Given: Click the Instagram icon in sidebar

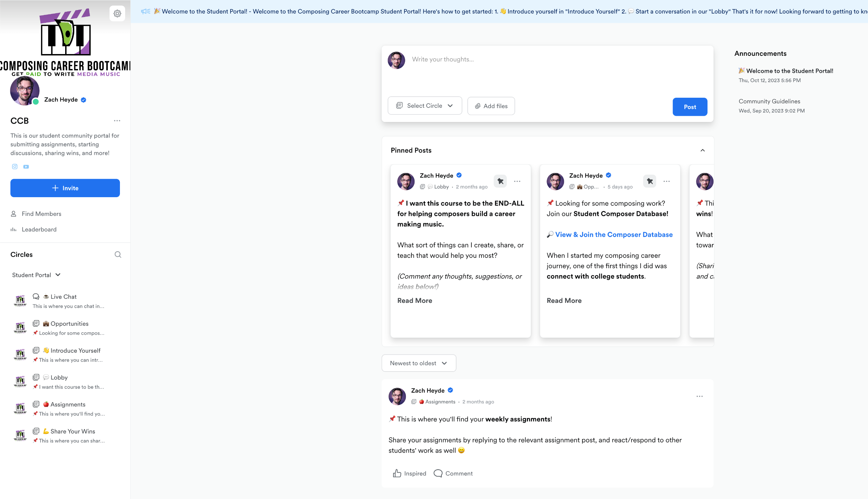Looking at the screenshot, I should click(15, 167).
